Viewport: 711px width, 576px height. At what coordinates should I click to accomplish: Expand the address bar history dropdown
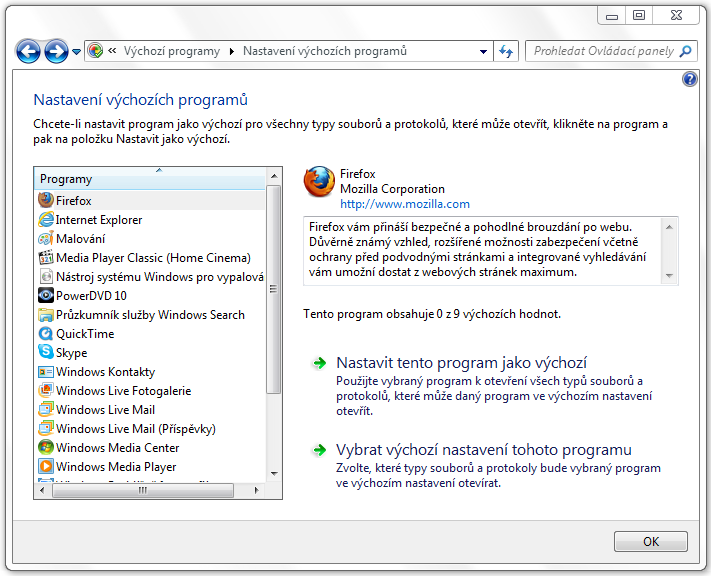click(483, 51)
